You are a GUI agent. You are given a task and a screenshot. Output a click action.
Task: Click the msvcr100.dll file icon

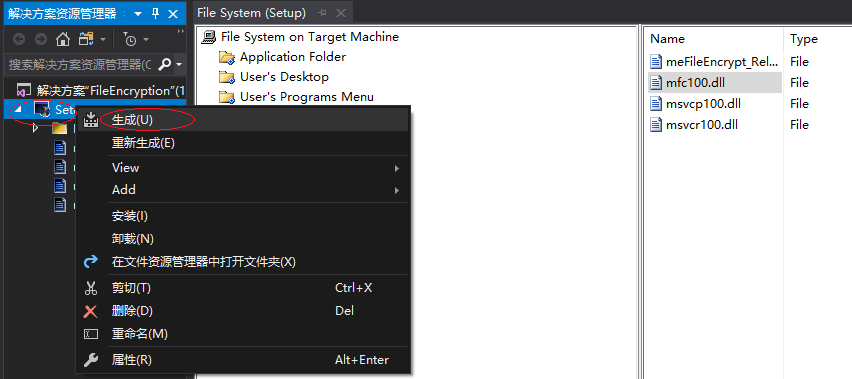[x=657, y=125]
